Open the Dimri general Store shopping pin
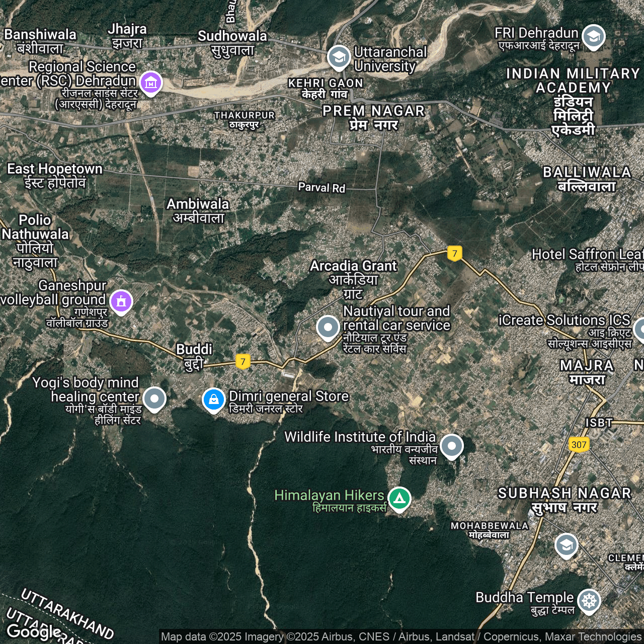644x644 pixels. (213, 399)
